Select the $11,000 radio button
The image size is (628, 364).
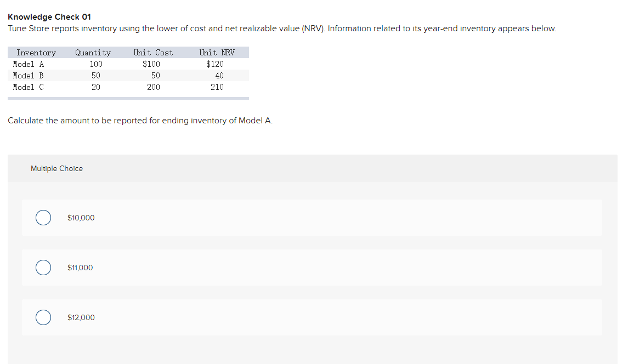[x=43, y=268]
